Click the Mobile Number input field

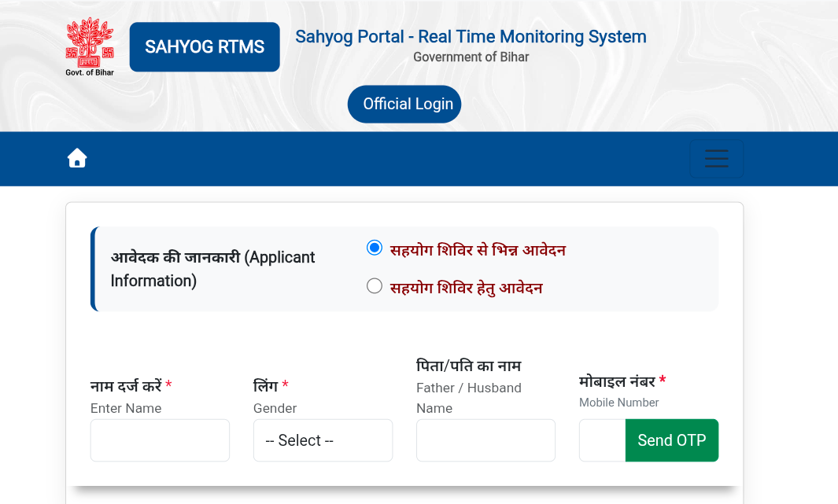click(x=602, y=440)
